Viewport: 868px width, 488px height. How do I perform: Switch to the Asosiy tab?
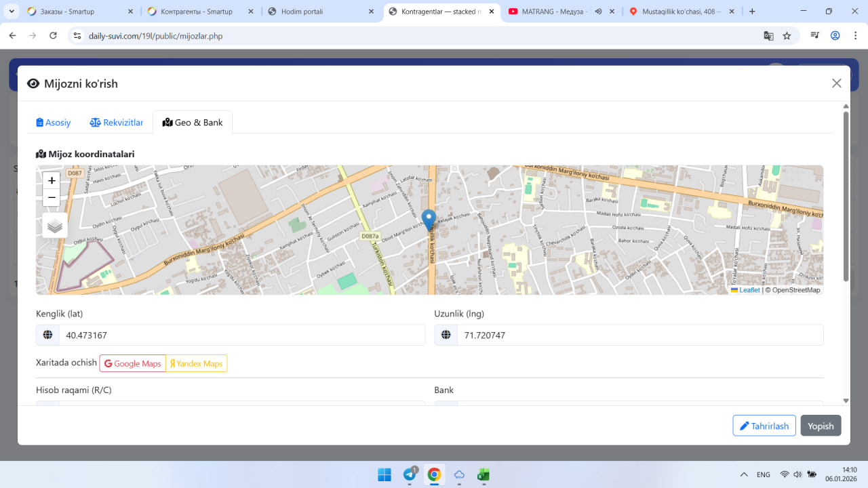tap(54, 123)
